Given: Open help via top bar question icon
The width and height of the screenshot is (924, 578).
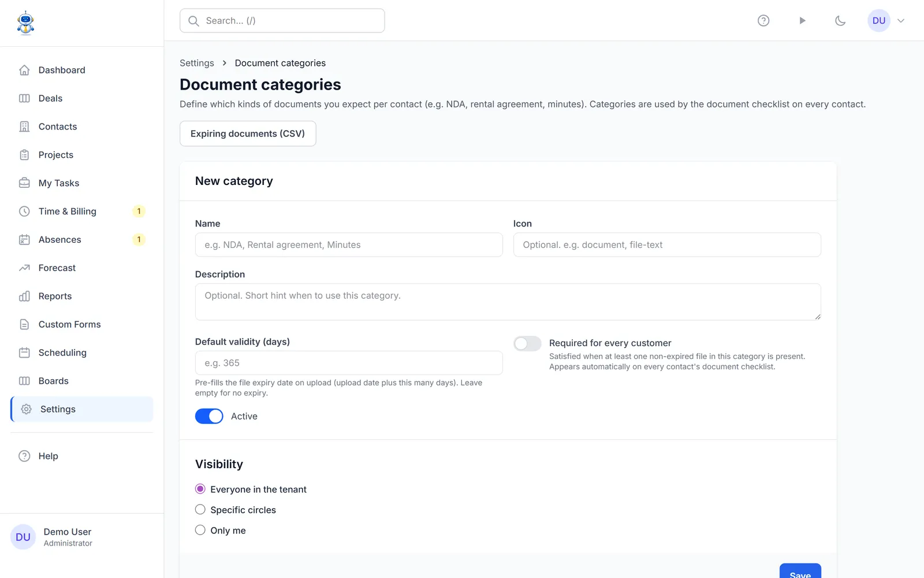Looking at the screenshot, I should coord(763,21).
